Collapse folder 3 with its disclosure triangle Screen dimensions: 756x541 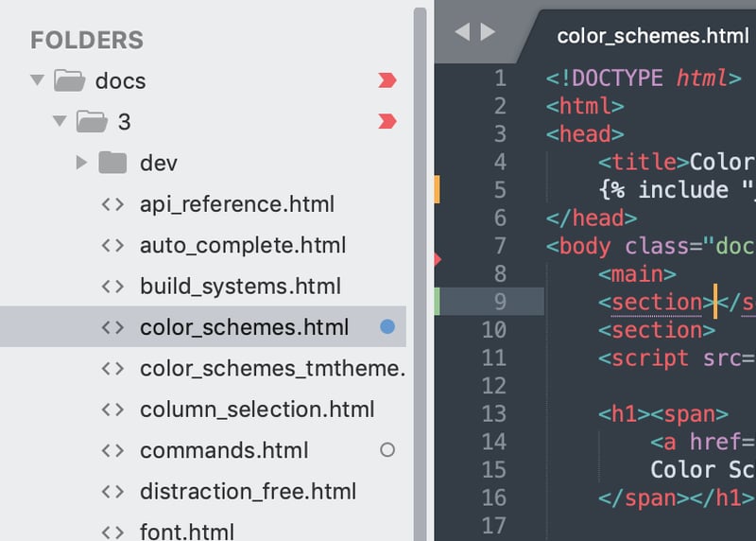(x=60, y=120)
